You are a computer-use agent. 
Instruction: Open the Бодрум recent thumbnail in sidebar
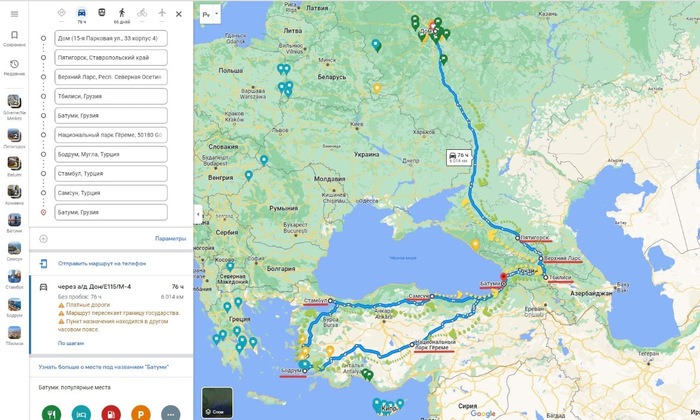(x=14, y=304)
